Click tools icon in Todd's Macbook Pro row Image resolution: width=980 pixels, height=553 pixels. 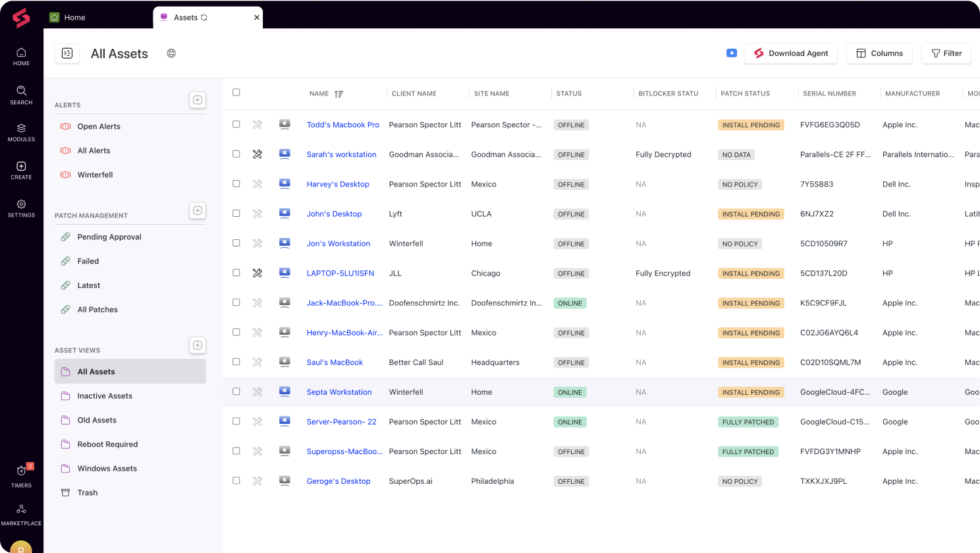coord(258,125)
